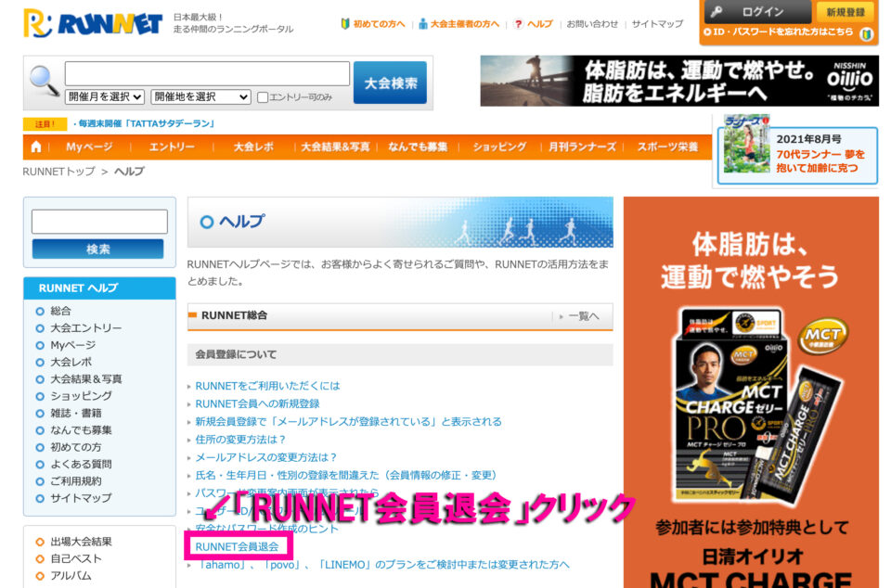Open the 開催月を選択 dropdown
891x588 pixels.
pyautogui.click(x=105, y=97)
